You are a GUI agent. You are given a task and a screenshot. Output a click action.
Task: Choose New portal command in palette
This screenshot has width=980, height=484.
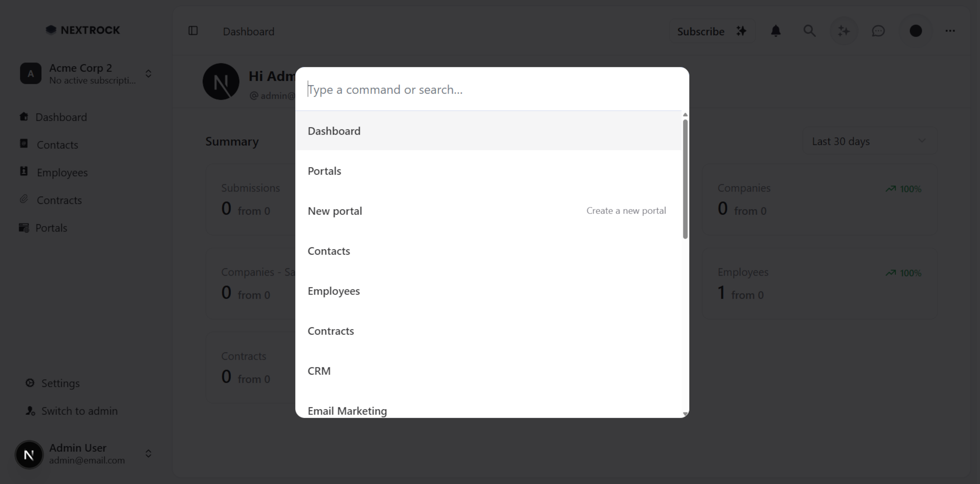tap(335, 211)
